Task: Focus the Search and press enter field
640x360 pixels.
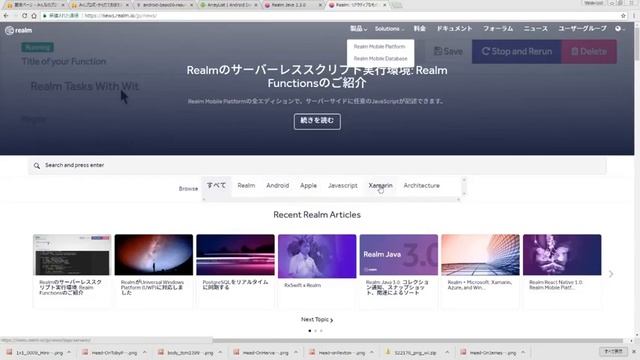Action: click(x=317, y=165)
